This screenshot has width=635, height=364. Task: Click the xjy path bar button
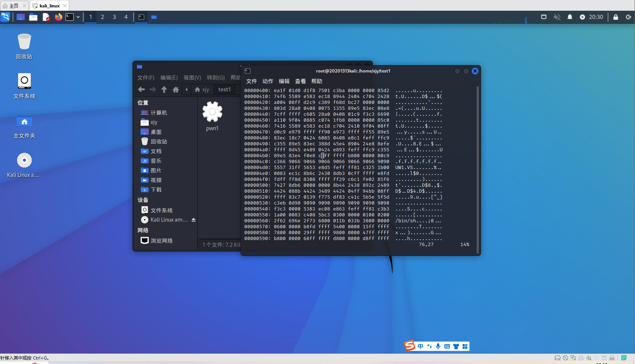click(202, 90)
